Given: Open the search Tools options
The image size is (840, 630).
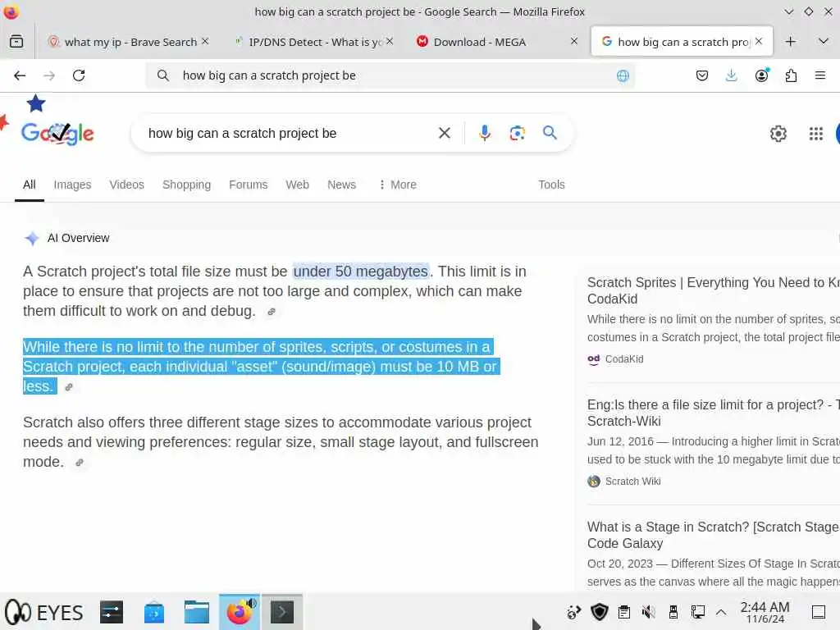Looking at the screenshot, I should pyautogui.click(x=551, y=185).
